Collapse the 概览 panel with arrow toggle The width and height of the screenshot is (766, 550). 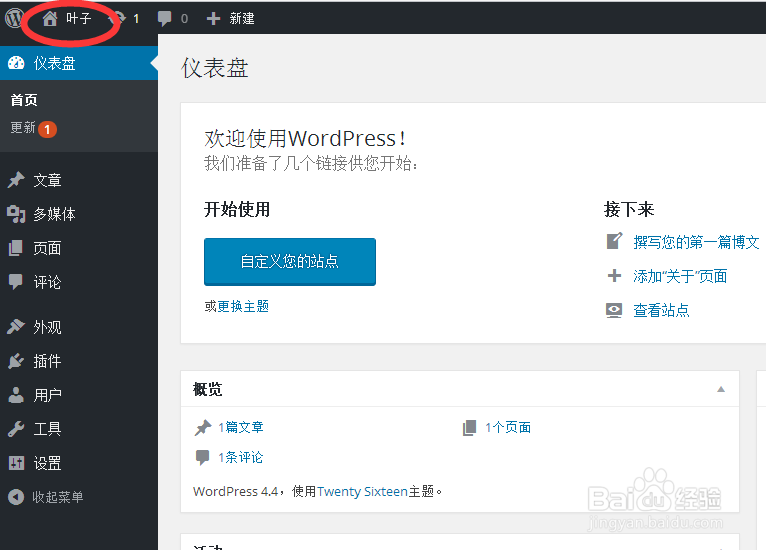(721, 389)
